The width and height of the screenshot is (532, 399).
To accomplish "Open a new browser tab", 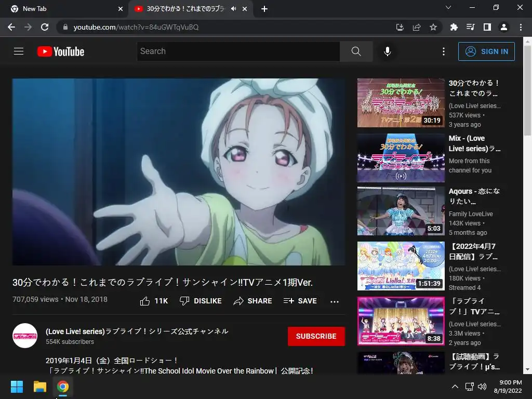I will (264, 9).
